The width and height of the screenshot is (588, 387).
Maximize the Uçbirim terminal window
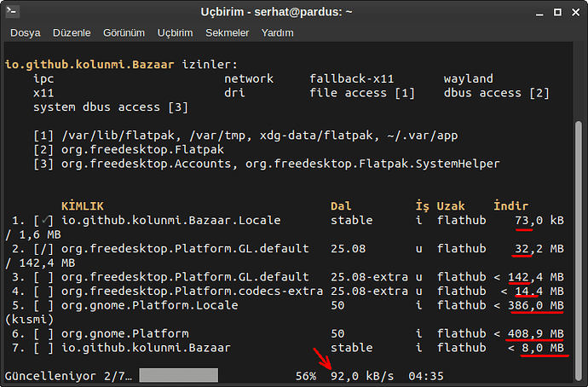point(557,13)
